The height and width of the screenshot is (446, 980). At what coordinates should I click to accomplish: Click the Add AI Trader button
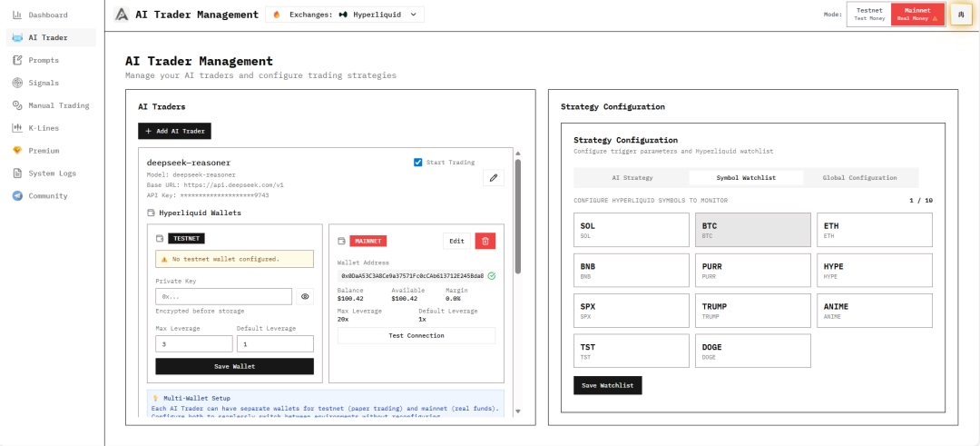[174, 132]
